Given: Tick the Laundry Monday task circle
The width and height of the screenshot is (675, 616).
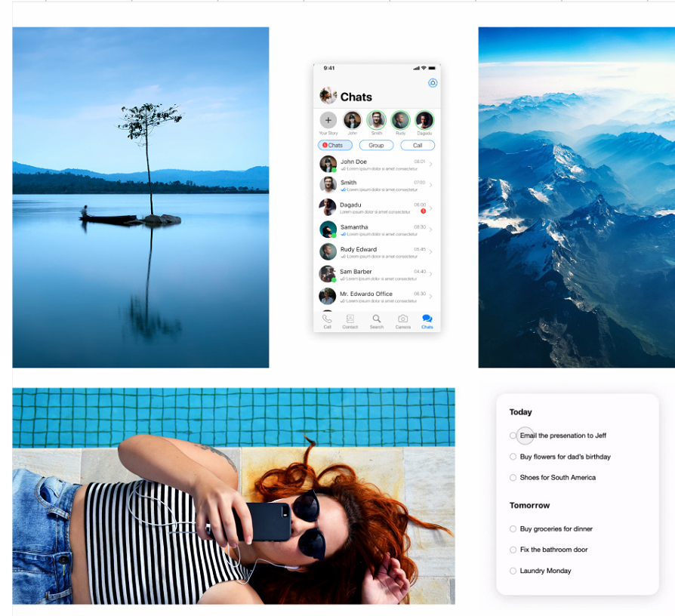Looking at the screenshot, I should [513, 571].
